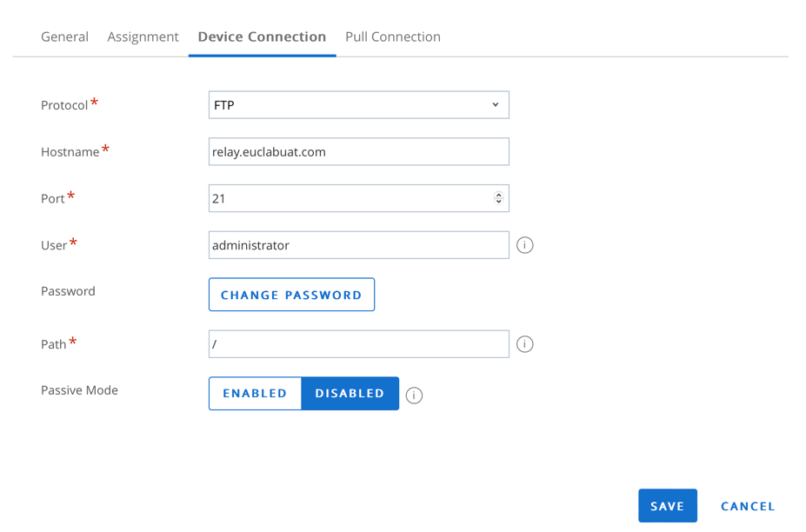Click the red asterisk beside Hostname
806x532 pixels.
106,146
